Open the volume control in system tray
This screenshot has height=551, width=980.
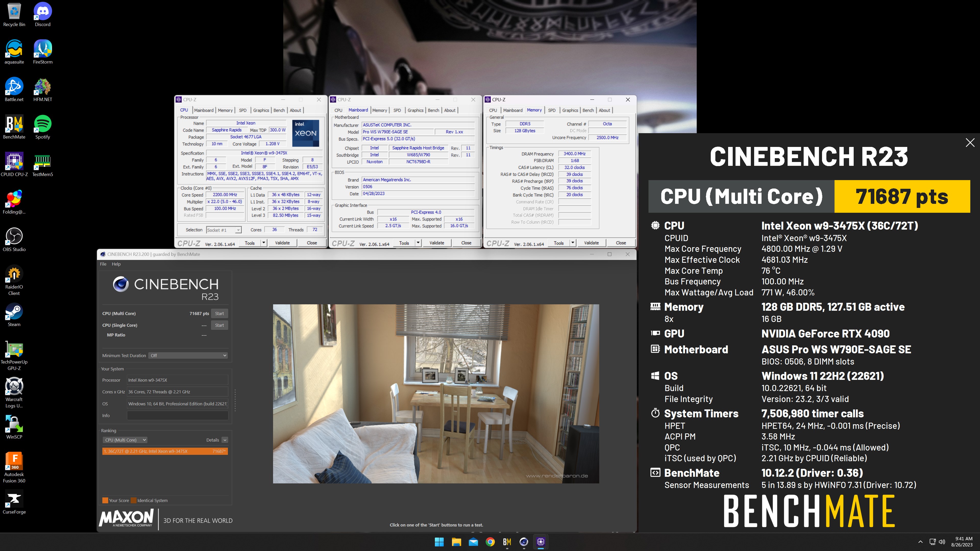pyautogui.click(x=942, y=542)
